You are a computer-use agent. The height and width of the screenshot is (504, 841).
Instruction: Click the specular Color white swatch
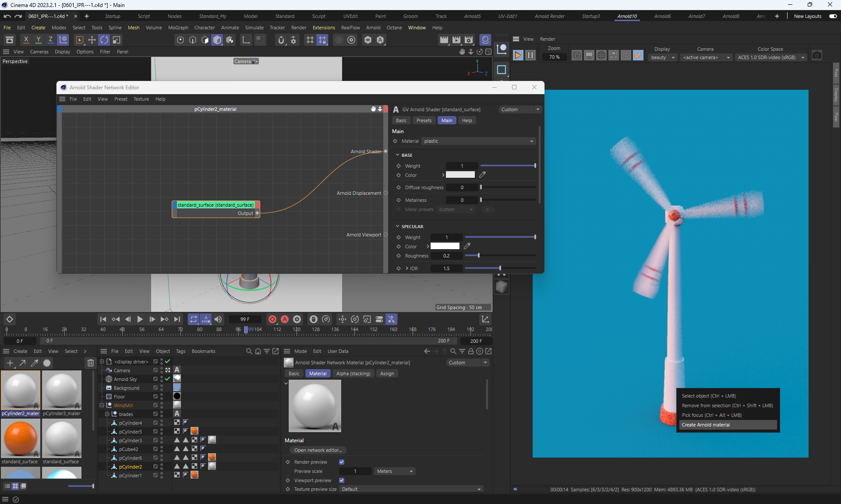(445, 246)
